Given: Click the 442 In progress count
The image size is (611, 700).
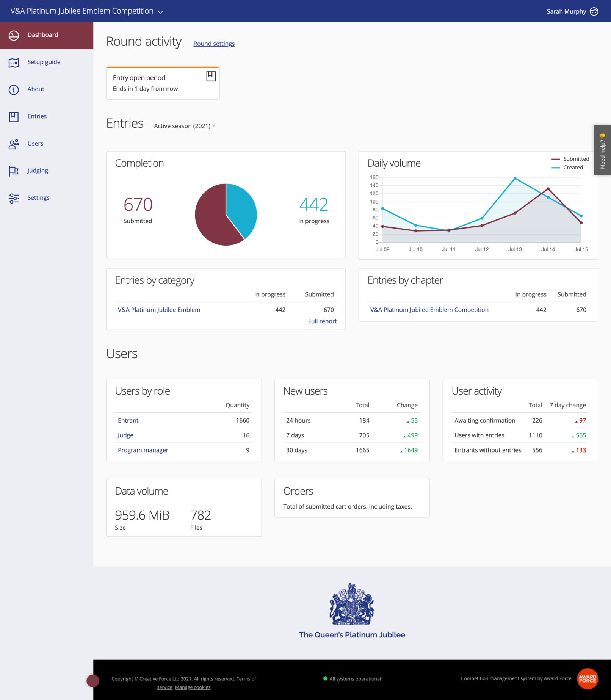Looking at the screenshot, I should click(x=314, y=205).
